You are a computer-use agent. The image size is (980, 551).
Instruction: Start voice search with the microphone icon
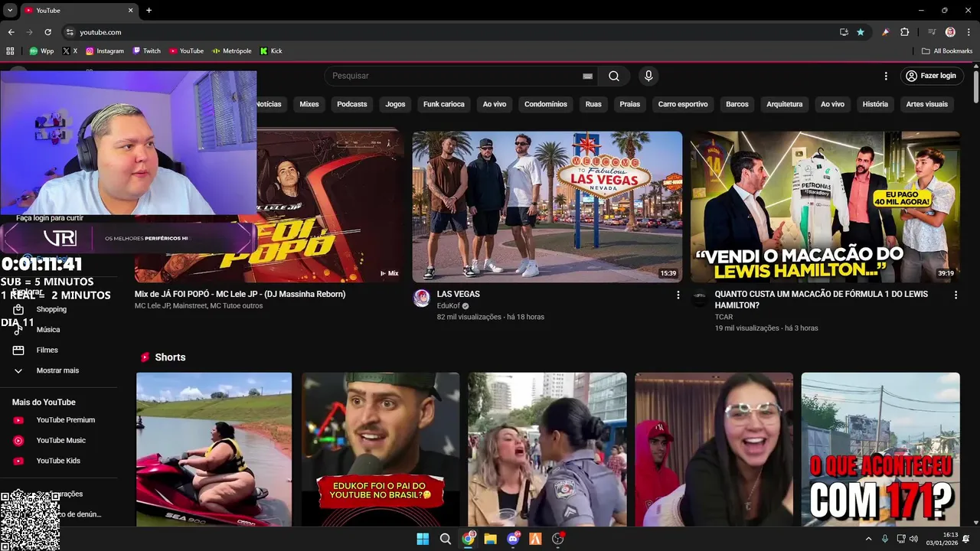coord(648,76)
